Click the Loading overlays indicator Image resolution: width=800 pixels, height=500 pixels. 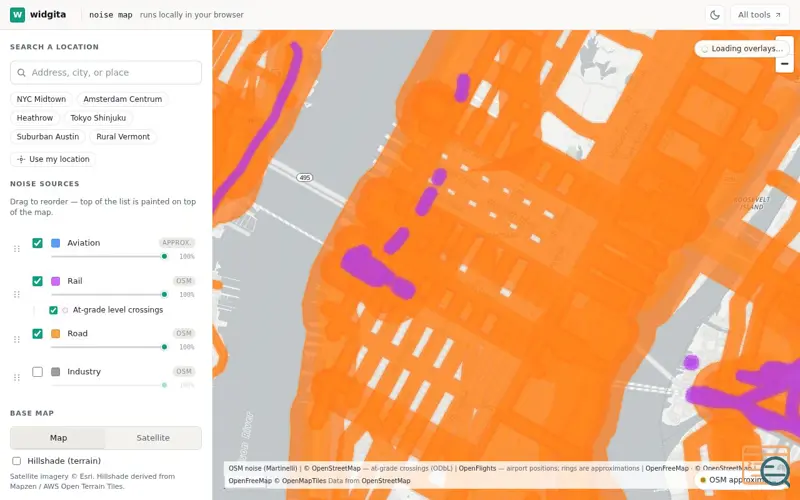[742, 48]
